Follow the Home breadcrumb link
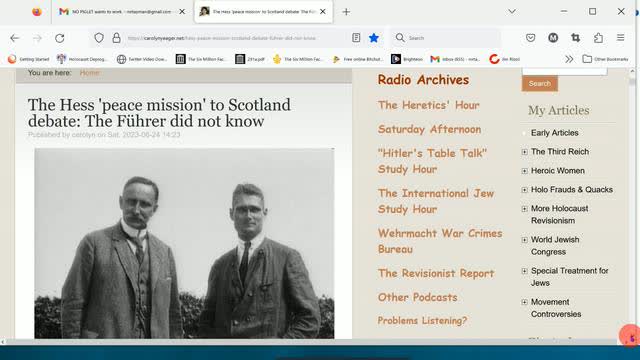The height and width of the screenshot is (360, 640). pyautogui.click(x=89, y=73)
